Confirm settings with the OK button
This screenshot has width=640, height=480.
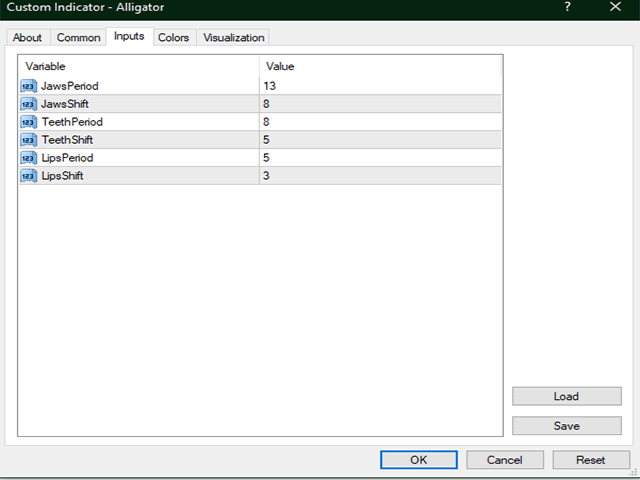[419, 460]
